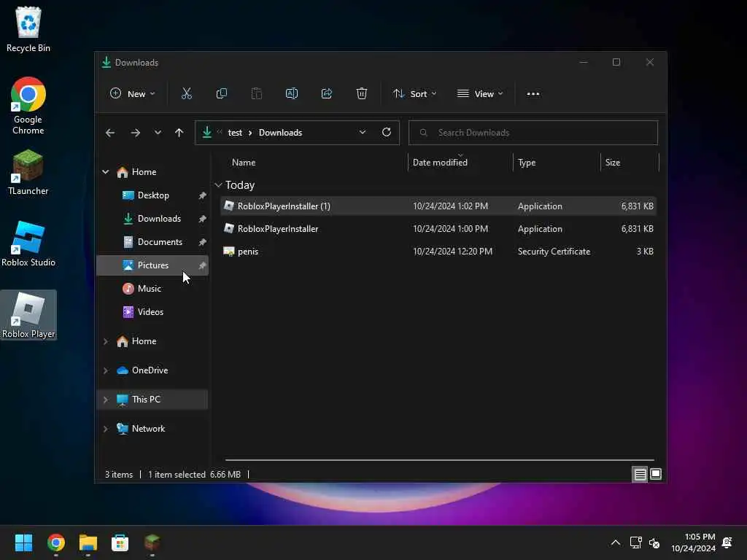Show hidden system tray icons

coord(616,542)
